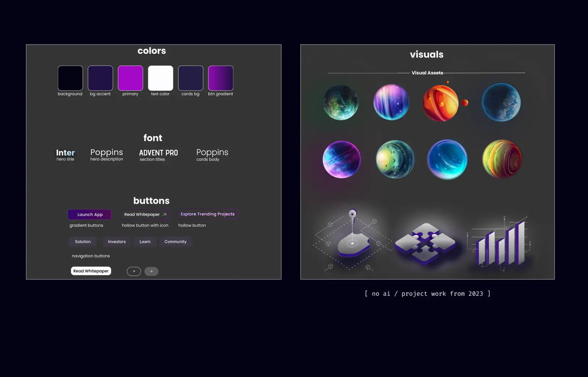The height and width of the screenshot is (377, 588).
Task: Click the dark blue Earth-like planet
Action: tap(501, 102)
